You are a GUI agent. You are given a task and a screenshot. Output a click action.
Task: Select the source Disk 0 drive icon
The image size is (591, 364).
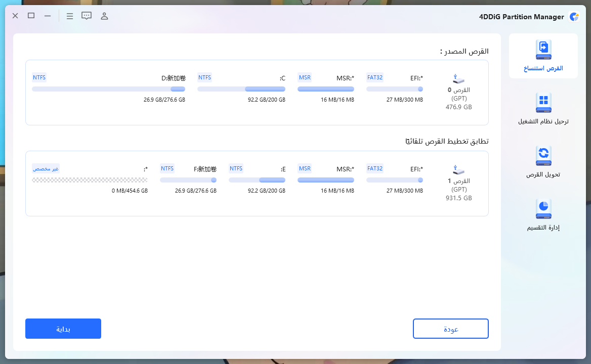pyautogui.click(x=458, y=79)
